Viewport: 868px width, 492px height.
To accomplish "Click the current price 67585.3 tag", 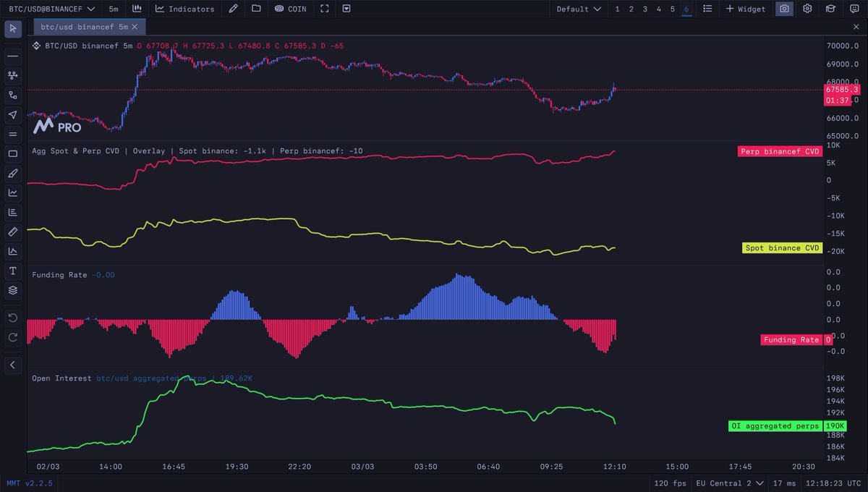I will pos(842,90).
